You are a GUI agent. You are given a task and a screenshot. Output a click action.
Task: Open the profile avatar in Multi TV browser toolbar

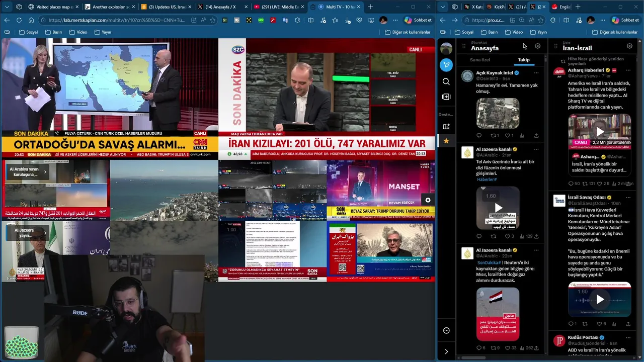[x=383, y=20]
